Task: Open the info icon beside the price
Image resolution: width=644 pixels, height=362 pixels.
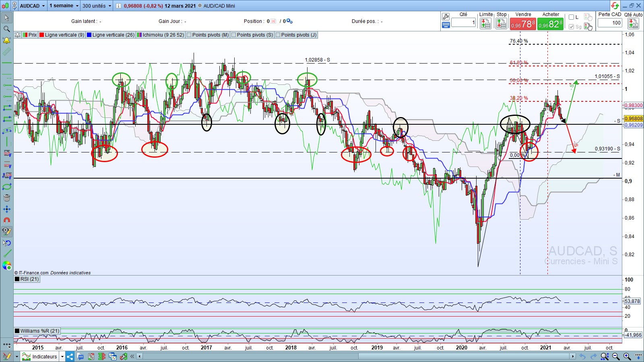Action: (x=118, y=6)
